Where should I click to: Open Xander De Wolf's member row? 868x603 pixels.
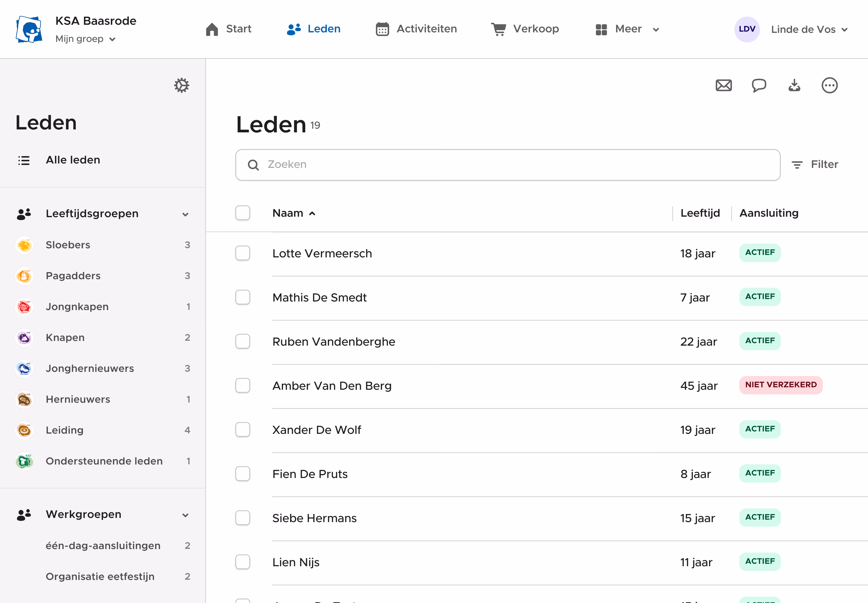[317, 430]
